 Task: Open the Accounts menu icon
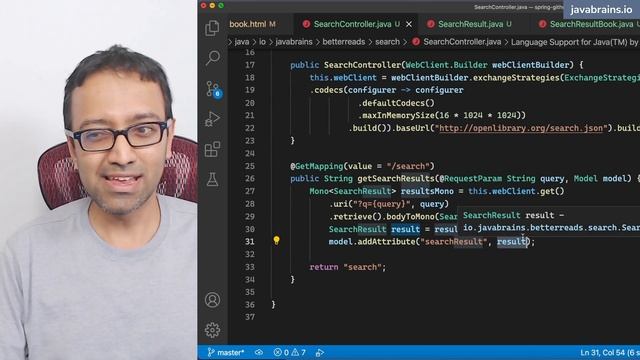point(212,300)
